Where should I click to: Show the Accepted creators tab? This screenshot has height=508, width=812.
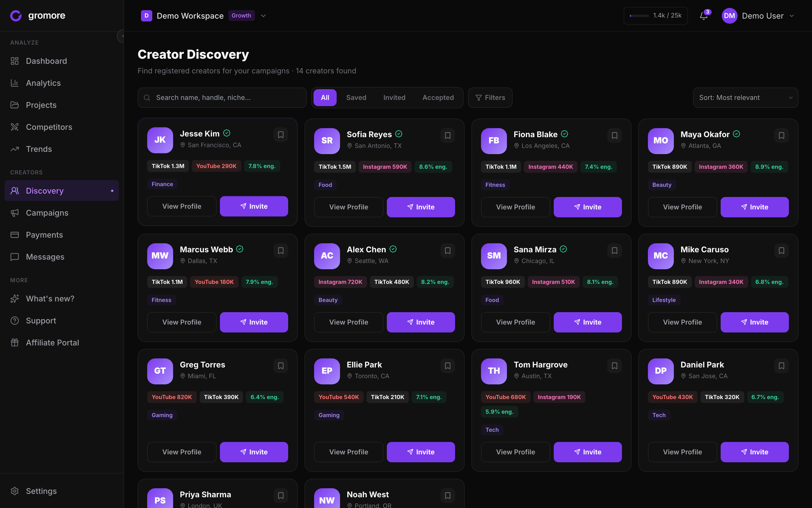438,98
